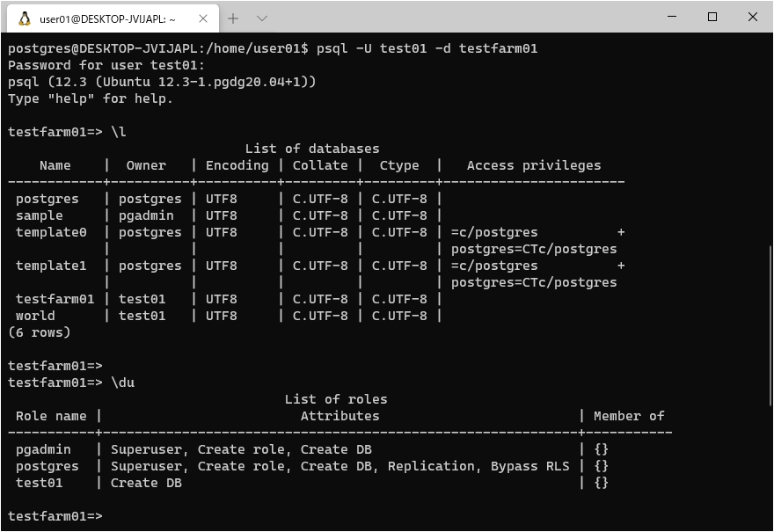Click the 'Bypass RLS' attribute text
This screenshot has width=774, height=532.
529,466
